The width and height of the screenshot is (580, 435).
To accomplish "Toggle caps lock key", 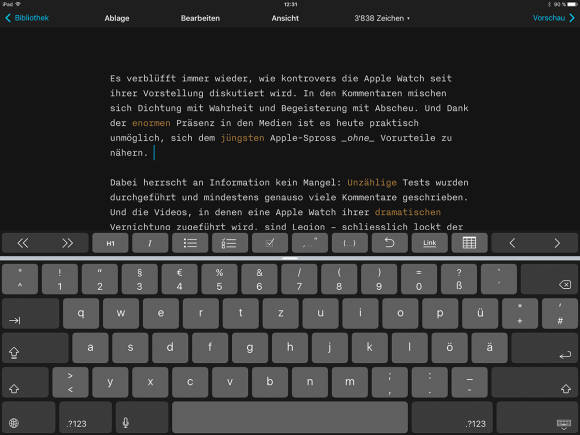I will click(x=35, y=348).
